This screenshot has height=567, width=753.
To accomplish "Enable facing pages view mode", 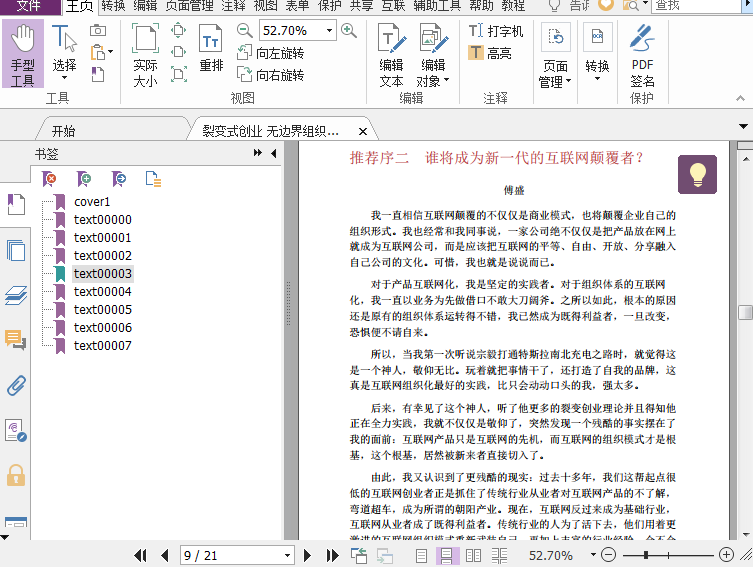I will (x=474, y=555).
